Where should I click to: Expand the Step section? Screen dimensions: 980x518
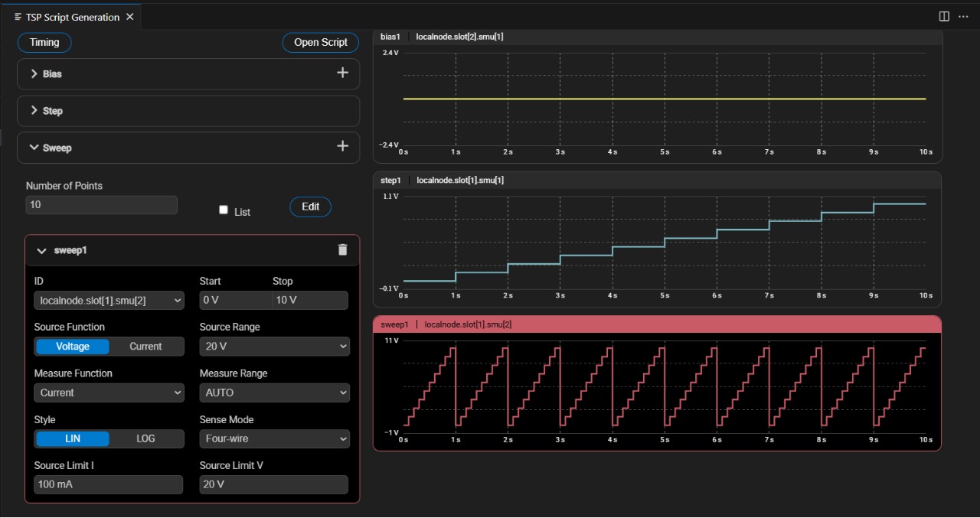pyautogui.click(x=33, y=111)
